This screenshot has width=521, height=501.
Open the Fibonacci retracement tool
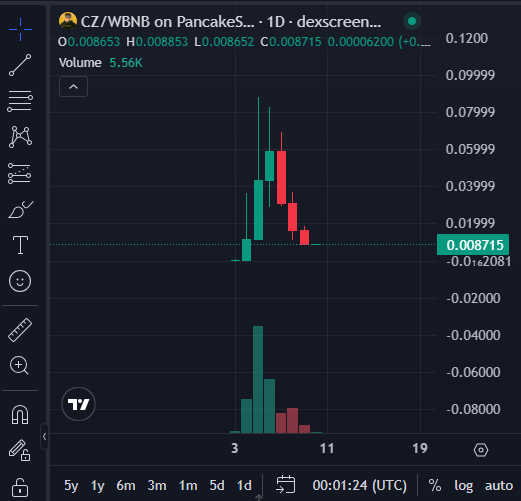tap(20, 101)
